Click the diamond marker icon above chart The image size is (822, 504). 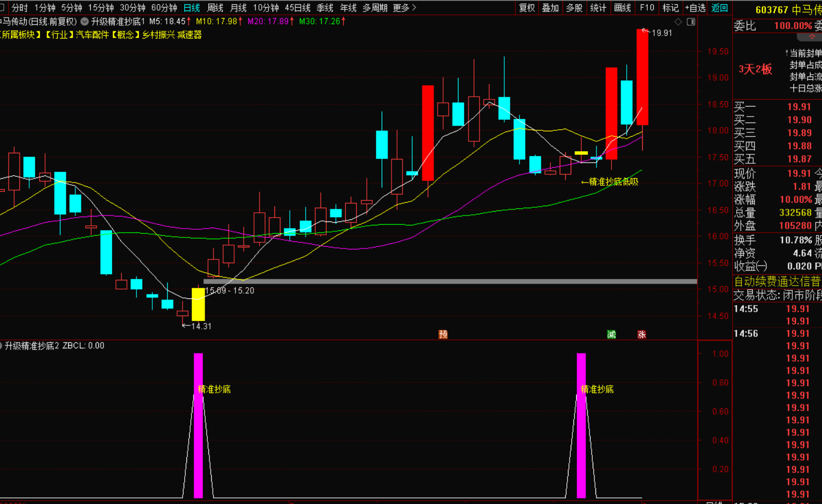click(x=678, y=22)
